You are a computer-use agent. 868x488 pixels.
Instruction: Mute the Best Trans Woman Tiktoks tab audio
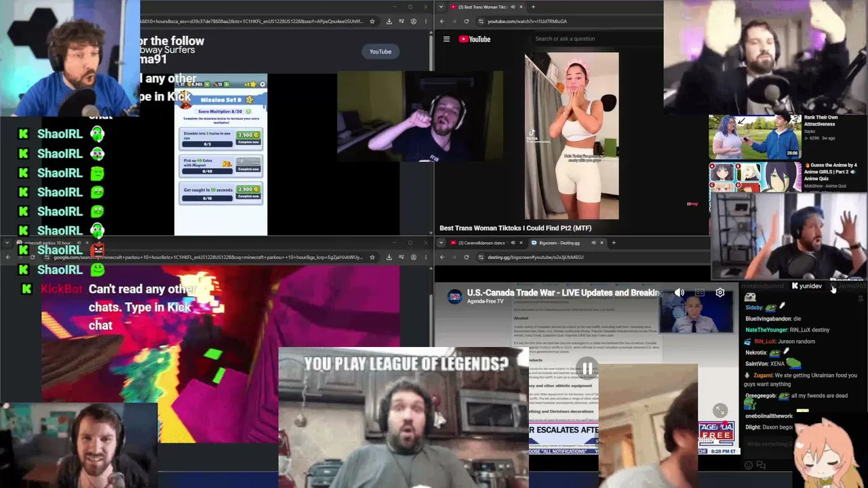pyautogui.click(x=513, y=7)
